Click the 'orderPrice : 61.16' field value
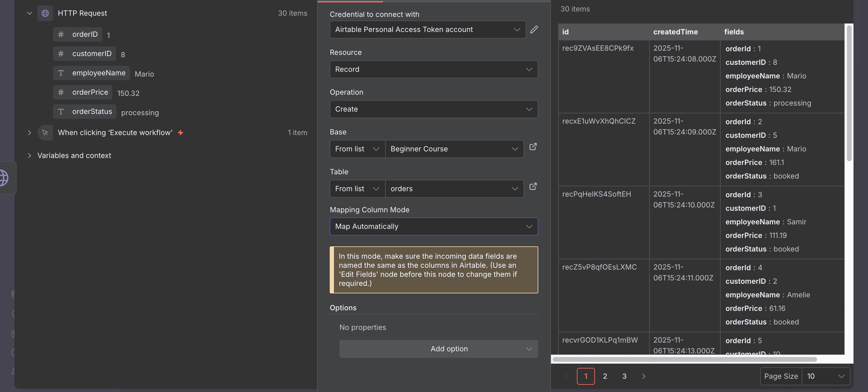This screenshot has width=868, height=392. coord(755,308)
